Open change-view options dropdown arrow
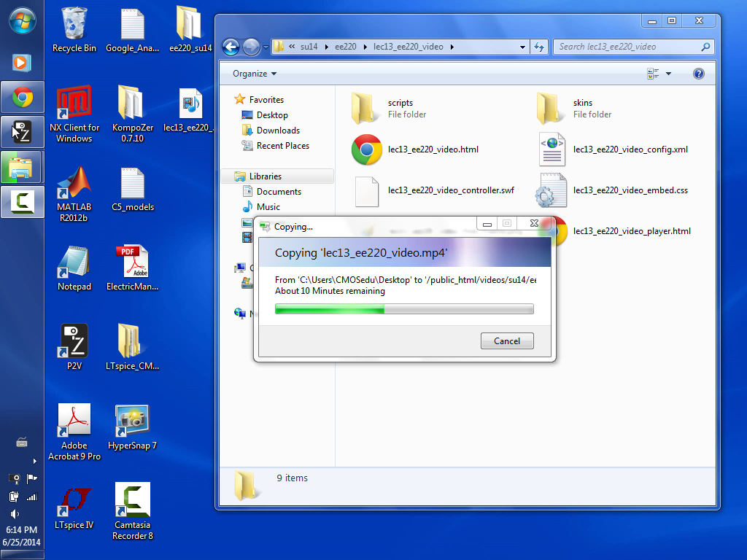 tap(668, 74)
